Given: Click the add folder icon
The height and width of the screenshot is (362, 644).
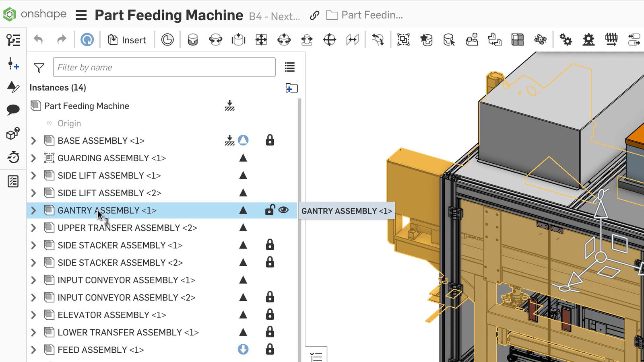Looking at the screenshot, I should click(291, 88).
